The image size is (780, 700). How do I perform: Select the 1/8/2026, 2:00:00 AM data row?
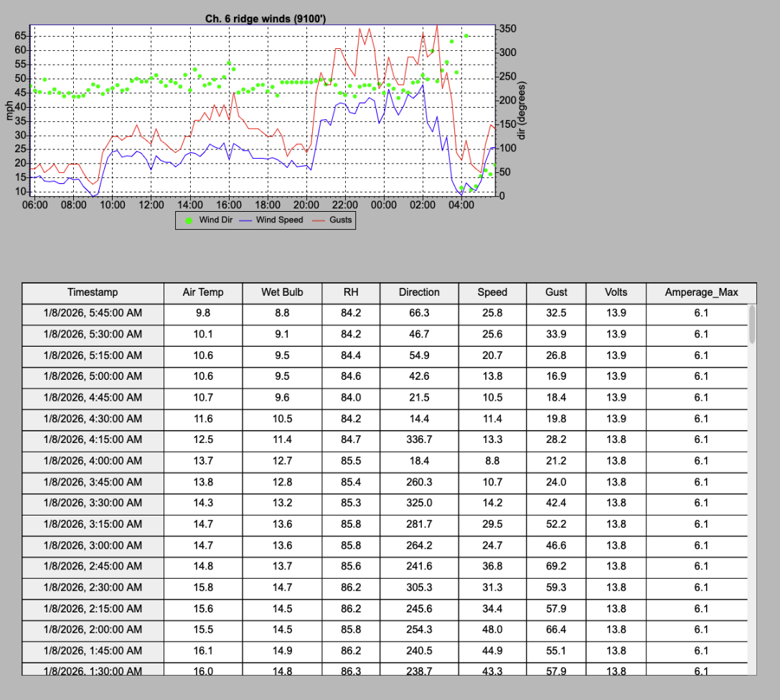coord(287,630)
